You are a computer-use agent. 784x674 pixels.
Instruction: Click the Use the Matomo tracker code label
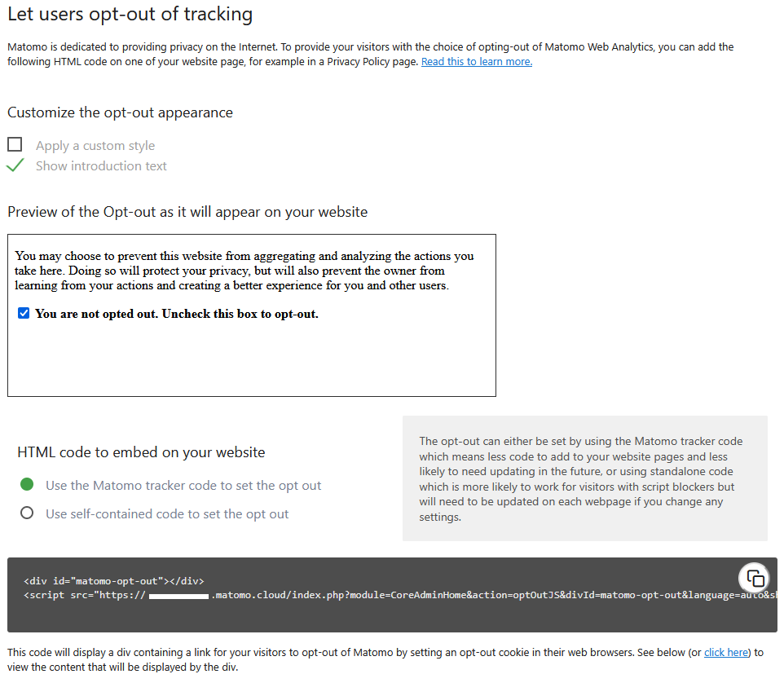click(x=183, y=486)
